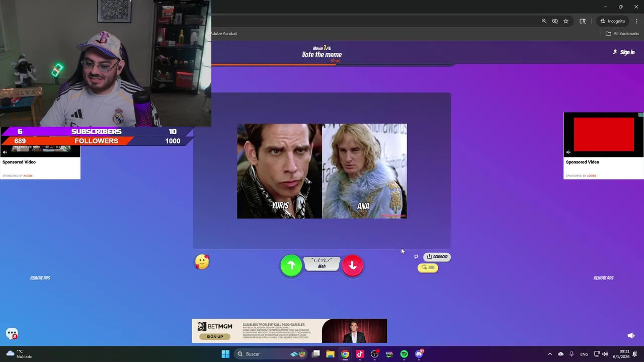Zoom out using Chrome magnifier icon
This screenshot has width=644, height=362.
click(544, 21)
